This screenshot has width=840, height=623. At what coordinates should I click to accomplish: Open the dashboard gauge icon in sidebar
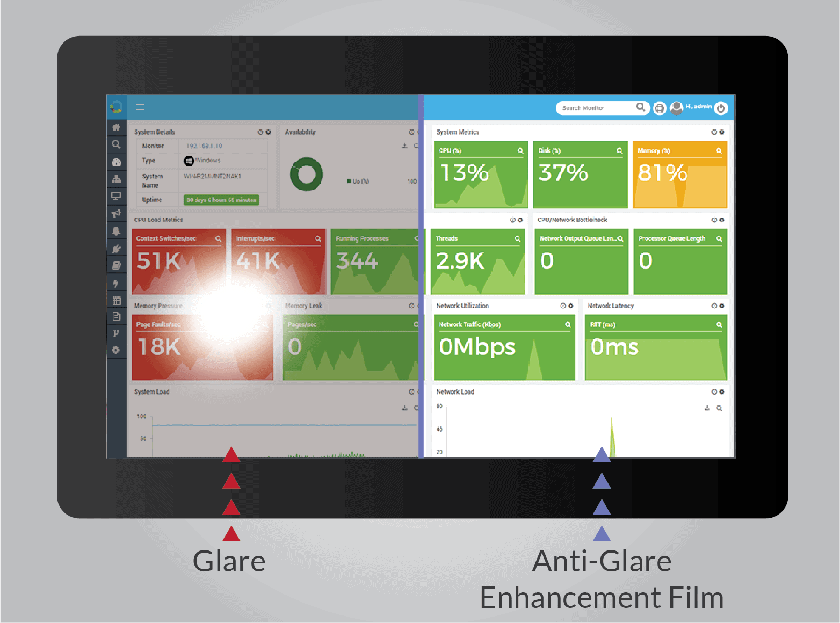(116, 162)
